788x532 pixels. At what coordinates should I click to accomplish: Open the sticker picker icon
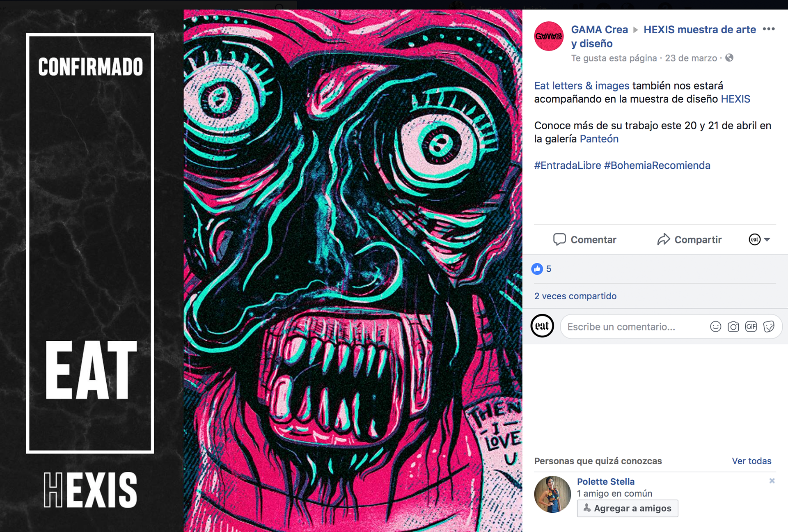click(x=769, y=327)
